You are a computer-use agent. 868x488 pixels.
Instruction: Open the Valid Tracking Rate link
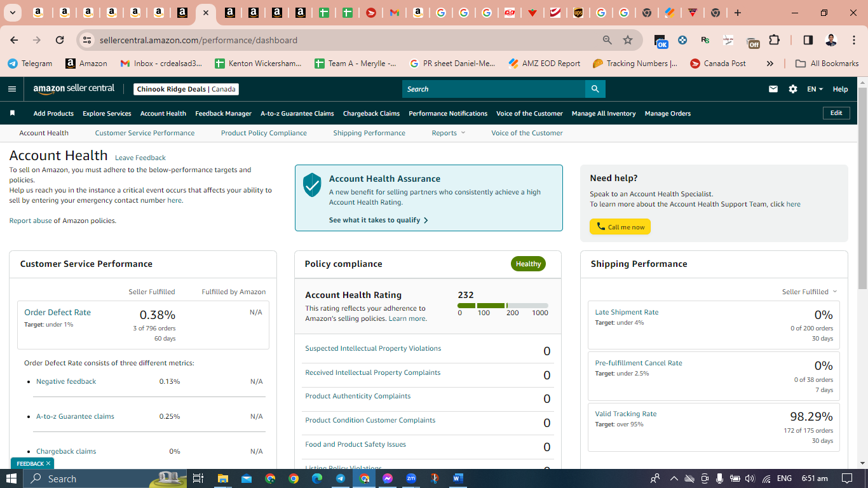(x=626, y=414)
